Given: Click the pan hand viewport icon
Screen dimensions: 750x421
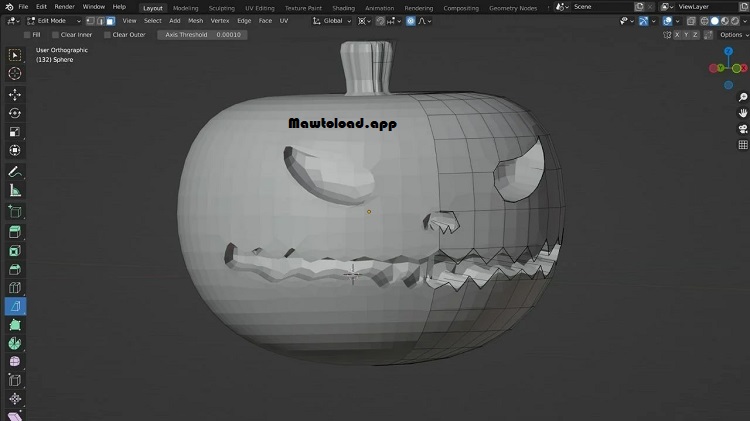Looking at the screenshot, I should (x=743, y=113).
